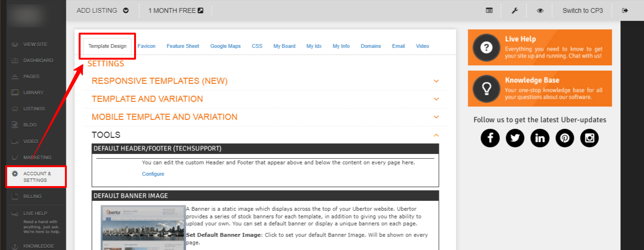
Task: Open the Twitter social icon
Action: point(515,138)
